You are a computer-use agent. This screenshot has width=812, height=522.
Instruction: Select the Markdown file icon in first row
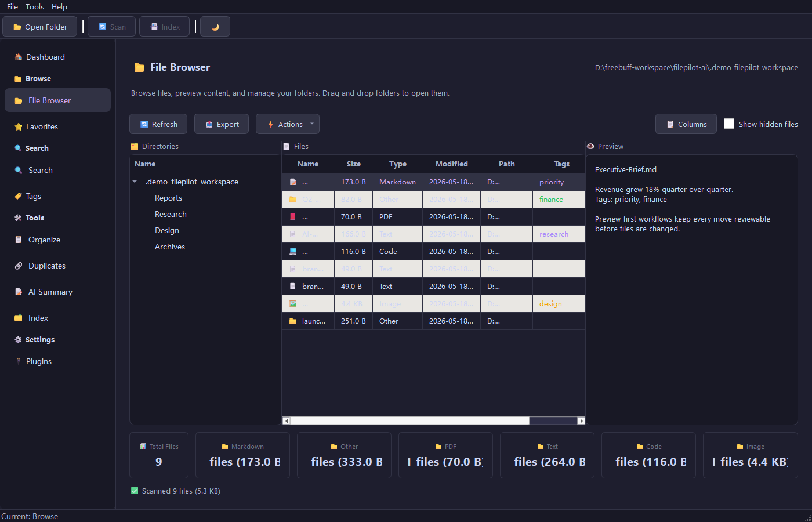293,182
